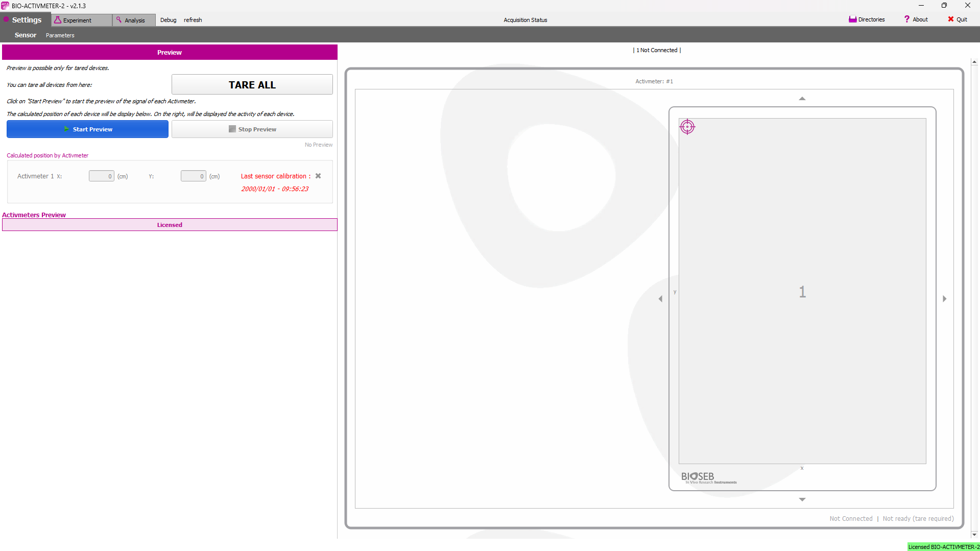Image resolution: width=980 pixels, height=551 pixels.
Task: Click the right arrow beside the Activmeter platform
Action: (944, 299)
